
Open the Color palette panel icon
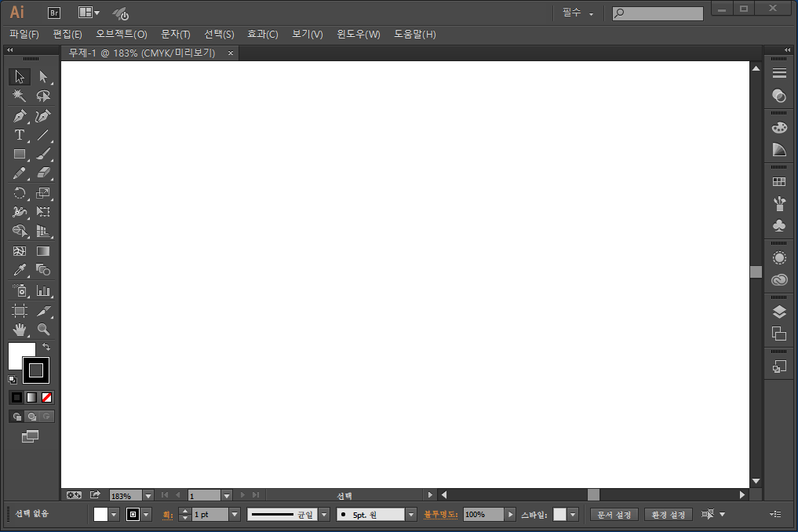pos(779,128)
